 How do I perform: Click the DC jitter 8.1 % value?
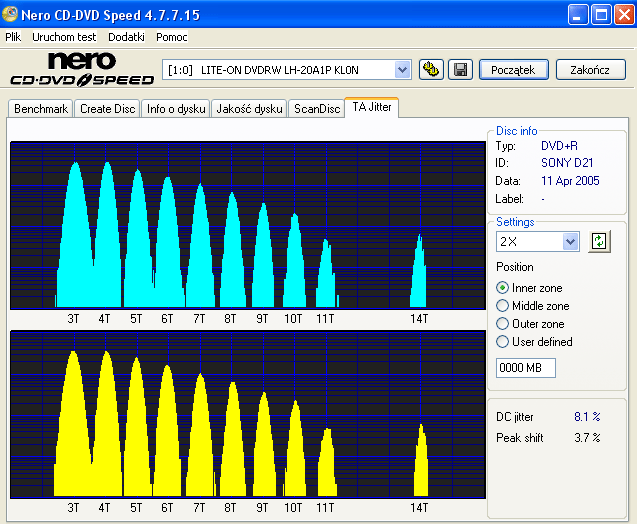click(x=587, y=417)
